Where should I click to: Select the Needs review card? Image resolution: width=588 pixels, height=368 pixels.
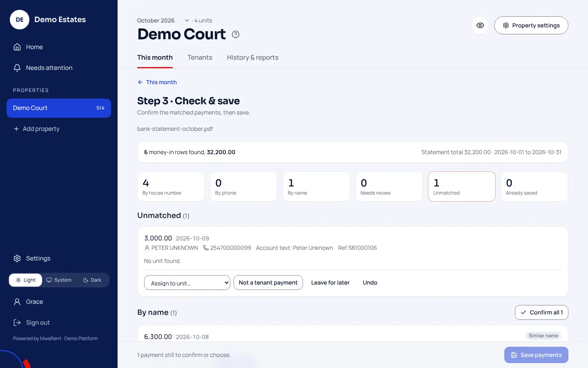click(389, 186)
